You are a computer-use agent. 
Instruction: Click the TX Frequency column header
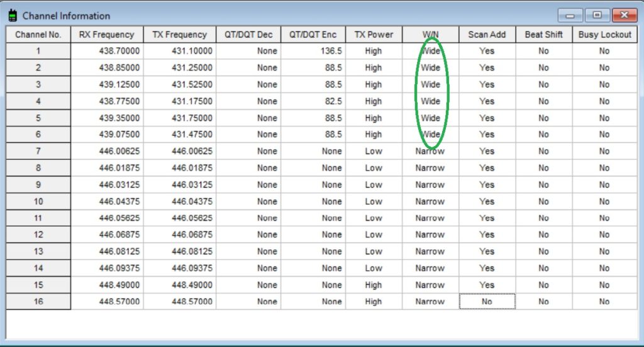point(179,35)
